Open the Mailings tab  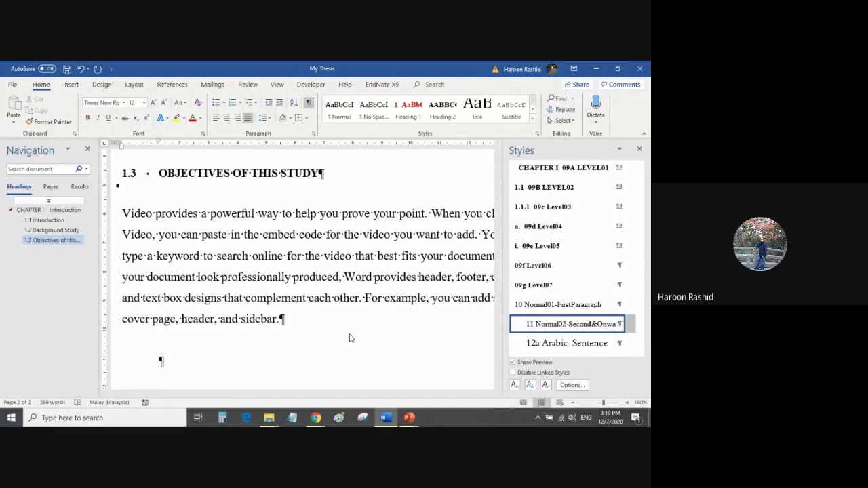coord(212,85)
